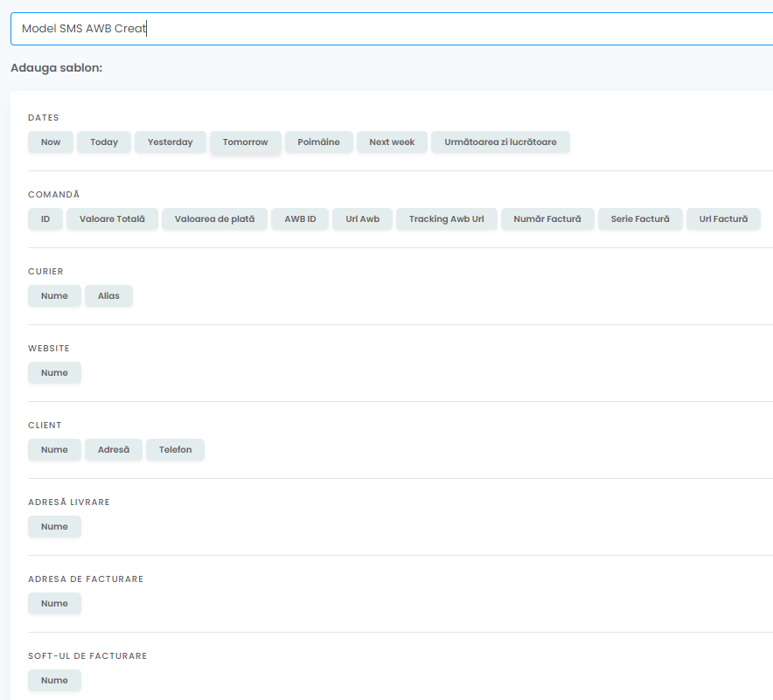
Task: Insert Valoarea de plată placeholder
Action: [214, 218]
